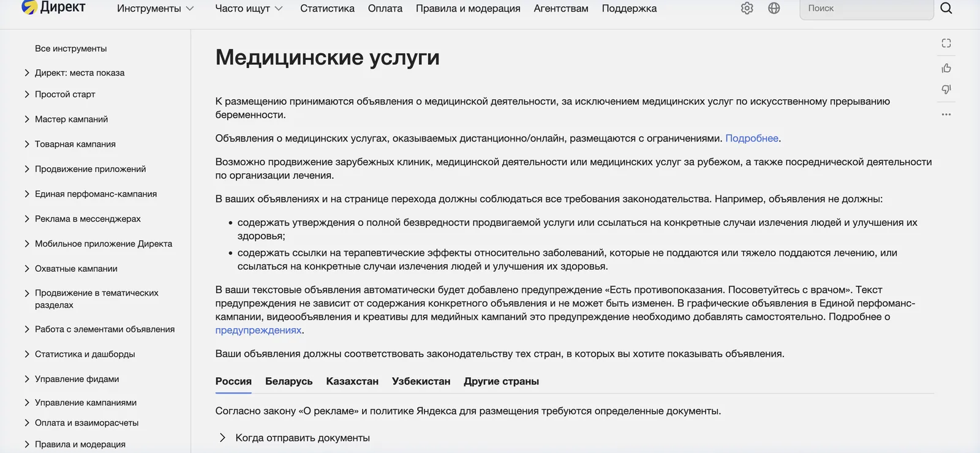This screenshot has width=980, height=453.
Task: Follow the предупреждениях link
Action: tap(258, 330)
